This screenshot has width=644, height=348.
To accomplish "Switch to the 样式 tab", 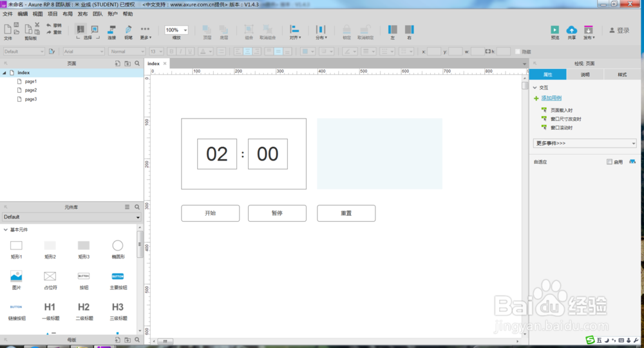I will point(622,74).
